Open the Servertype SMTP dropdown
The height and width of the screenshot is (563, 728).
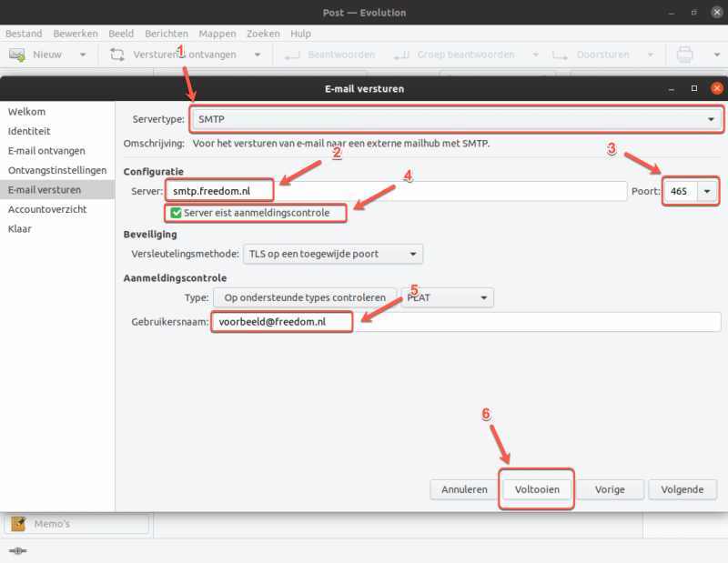pyautogui.click(x=457, y=119)
